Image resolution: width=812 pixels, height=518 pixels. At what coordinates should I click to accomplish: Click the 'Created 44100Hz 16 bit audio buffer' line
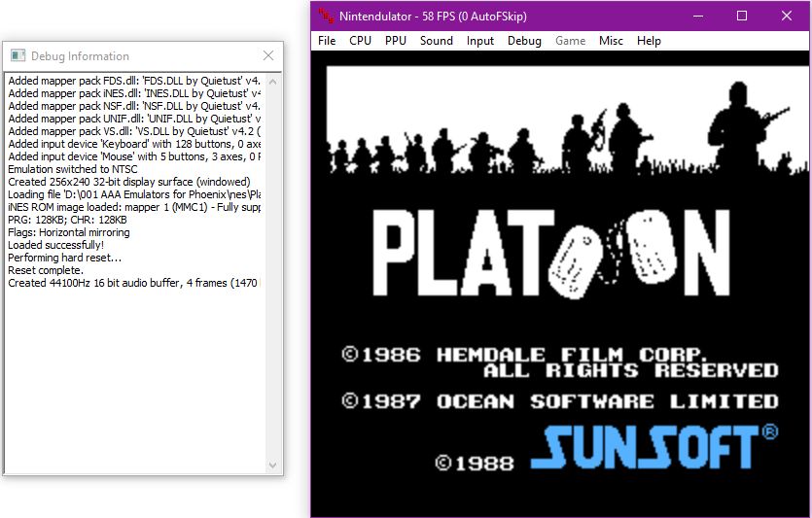134,283
